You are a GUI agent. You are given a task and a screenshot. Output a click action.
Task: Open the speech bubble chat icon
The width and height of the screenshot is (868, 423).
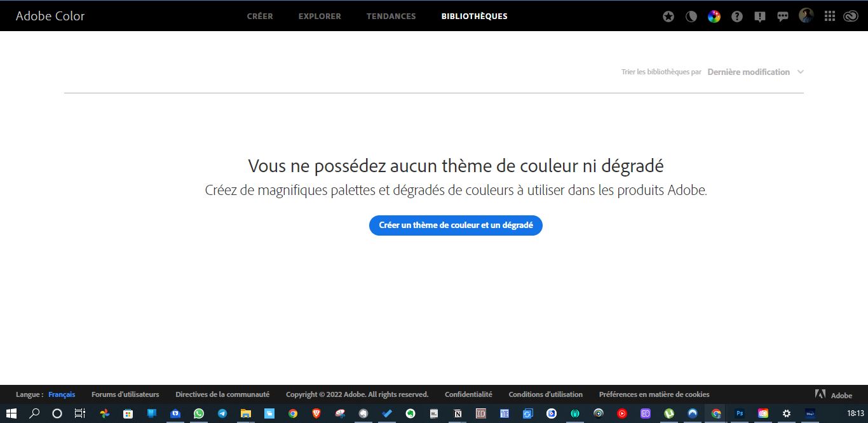tap(783, 17)
